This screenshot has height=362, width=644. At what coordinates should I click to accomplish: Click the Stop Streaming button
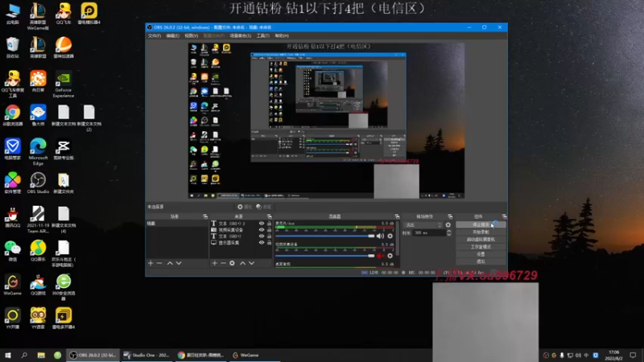click(x=481, y=224)
